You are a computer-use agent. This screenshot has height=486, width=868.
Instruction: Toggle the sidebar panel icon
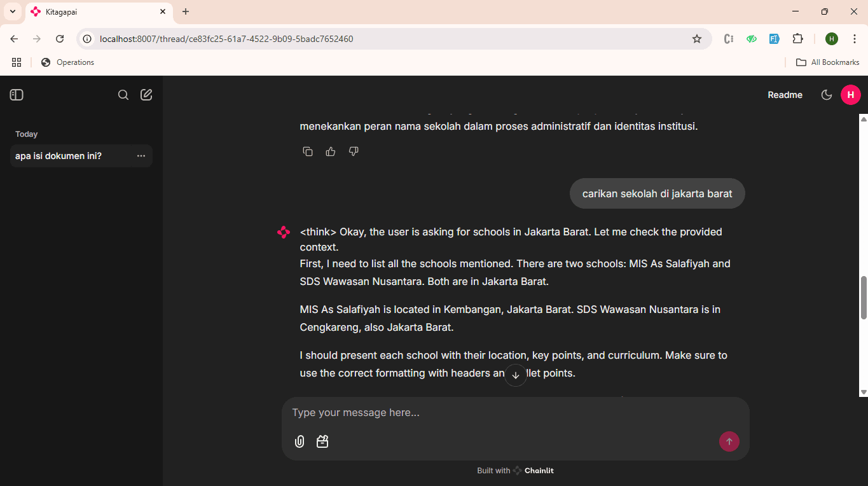17,95
